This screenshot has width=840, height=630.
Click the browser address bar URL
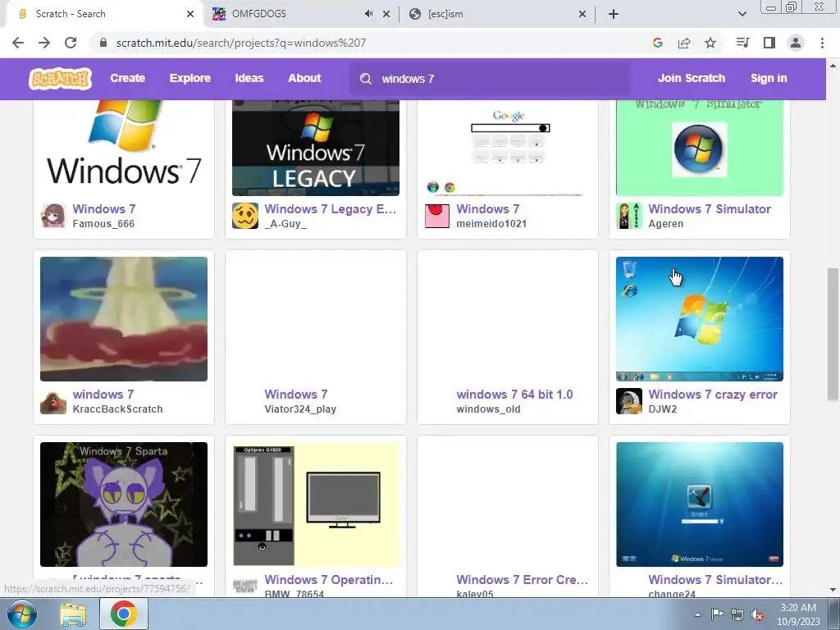point(241,43)
